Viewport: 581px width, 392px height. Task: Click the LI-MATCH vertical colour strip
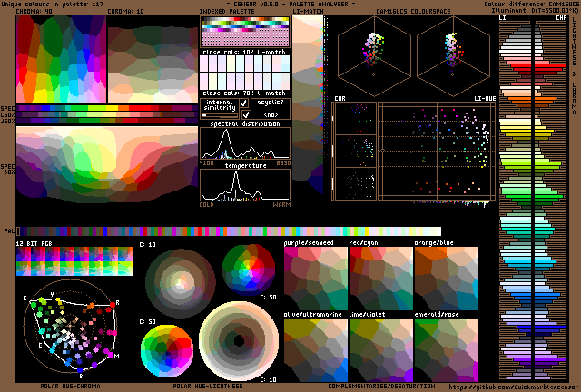point(308,105)
